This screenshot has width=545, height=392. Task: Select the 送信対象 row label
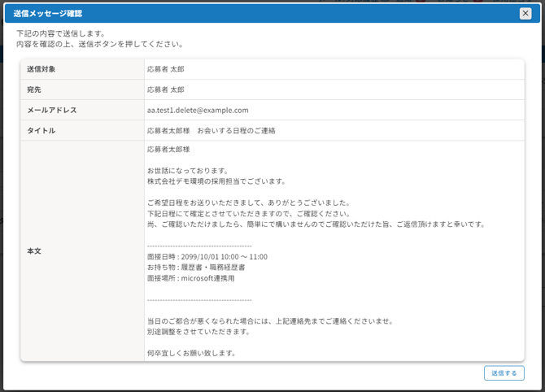click(x=41, y=69)
